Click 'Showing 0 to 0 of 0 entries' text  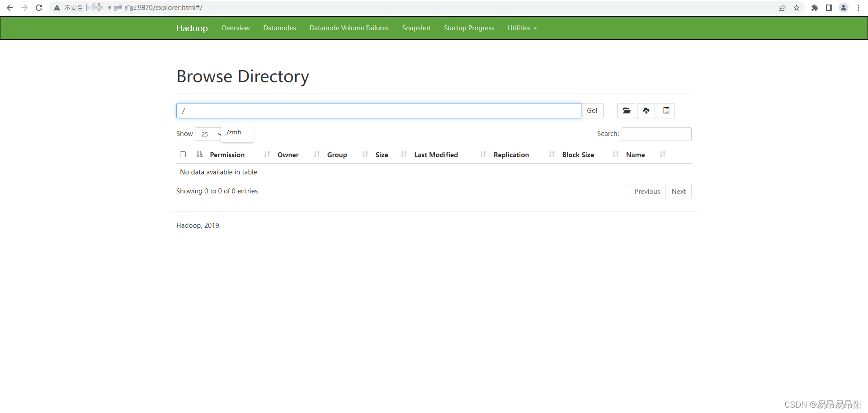[x=217, y=191]
